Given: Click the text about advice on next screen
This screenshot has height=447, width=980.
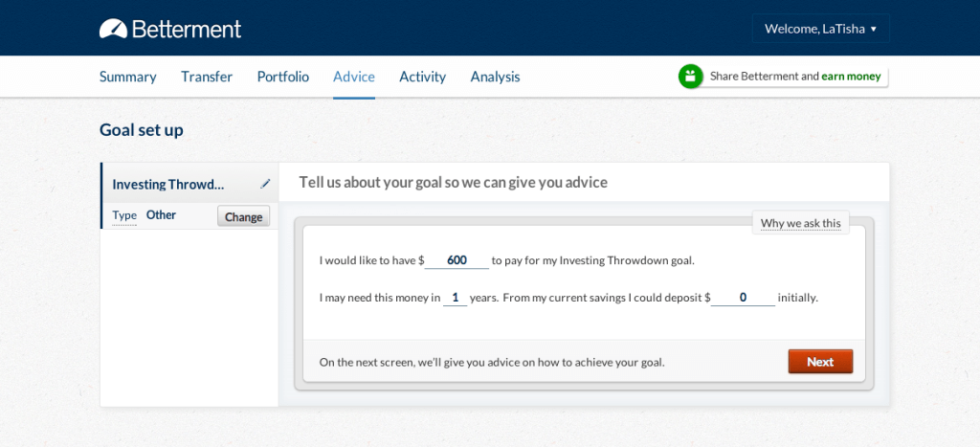Looking at the screenshot, I should [492, 362].
